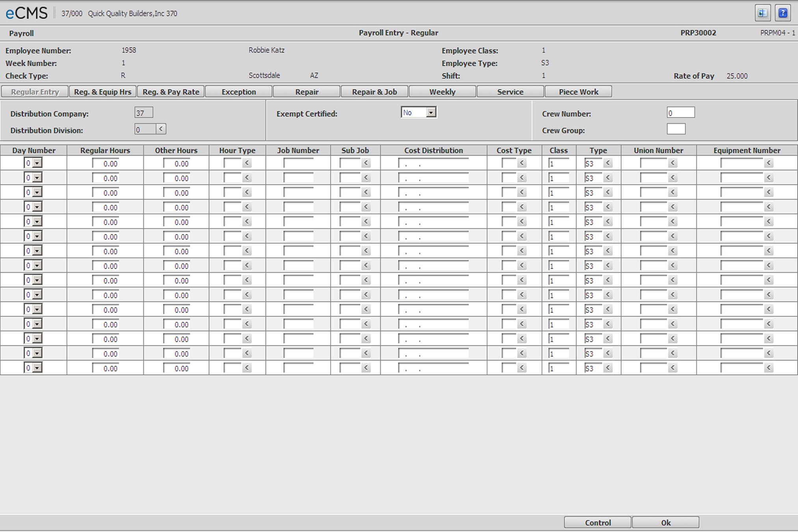Viewport: 798px width, 532px height.
Task: Expand Day Number dropdown in eighth row
Action: [37, 266]
